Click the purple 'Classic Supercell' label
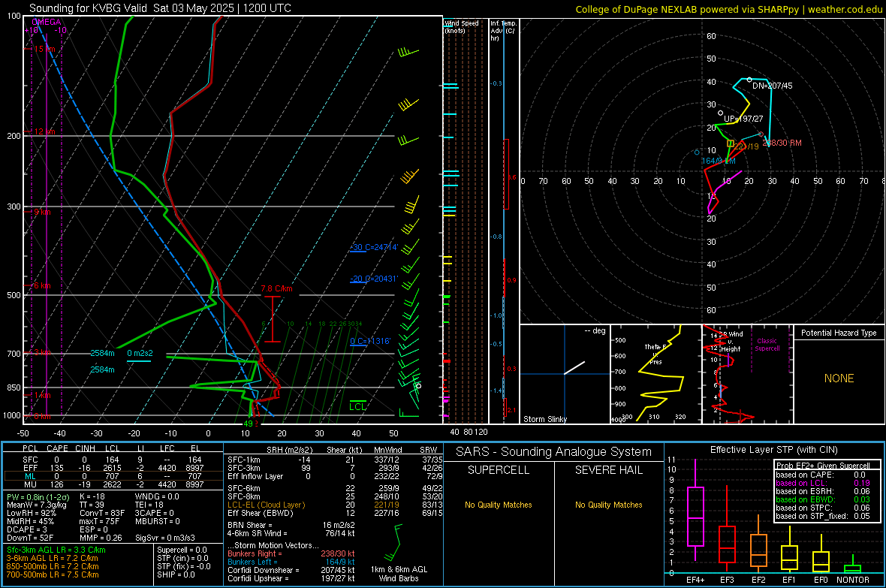 [x=767, y=345]
